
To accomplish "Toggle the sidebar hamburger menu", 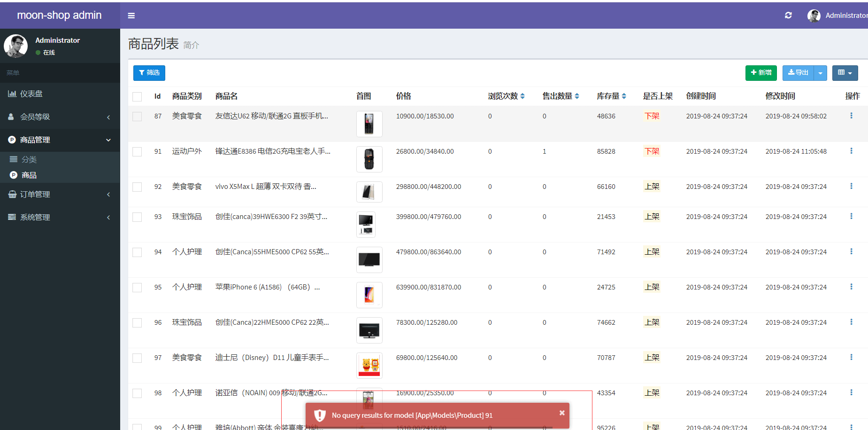I will coord(131,16).
